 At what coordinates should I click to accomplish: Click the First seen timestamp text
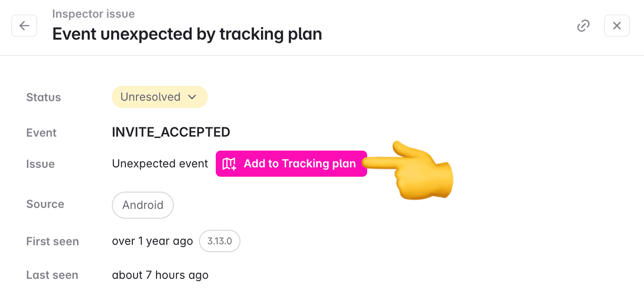pos(152,241)
